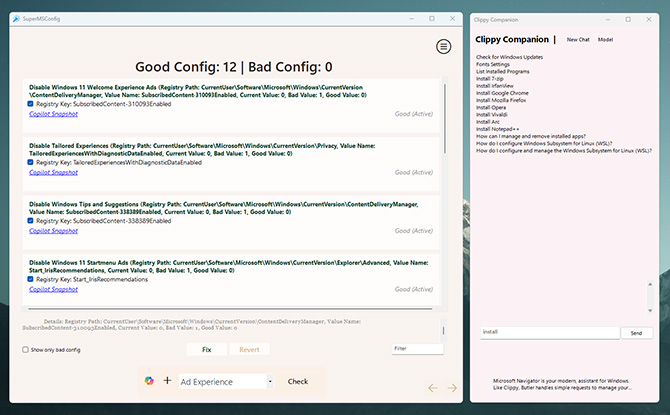Image resolution: width=670 pixels, height=415 pixels.
Task: Click Good (Active) status for Welcome Experience Ads
Action: click(414, 114)
